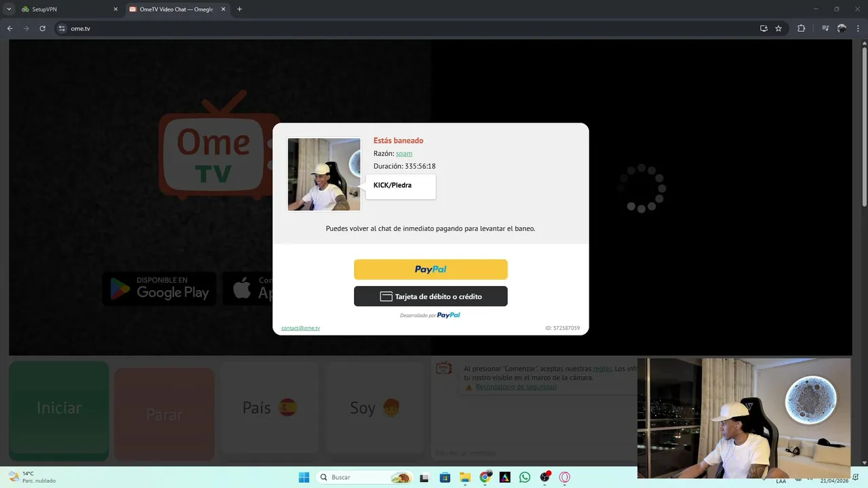Click the Disponible en Google Play badge
The height and width of the screenshot is (488, 868).
pyautogui.click(x=159, y=288)
